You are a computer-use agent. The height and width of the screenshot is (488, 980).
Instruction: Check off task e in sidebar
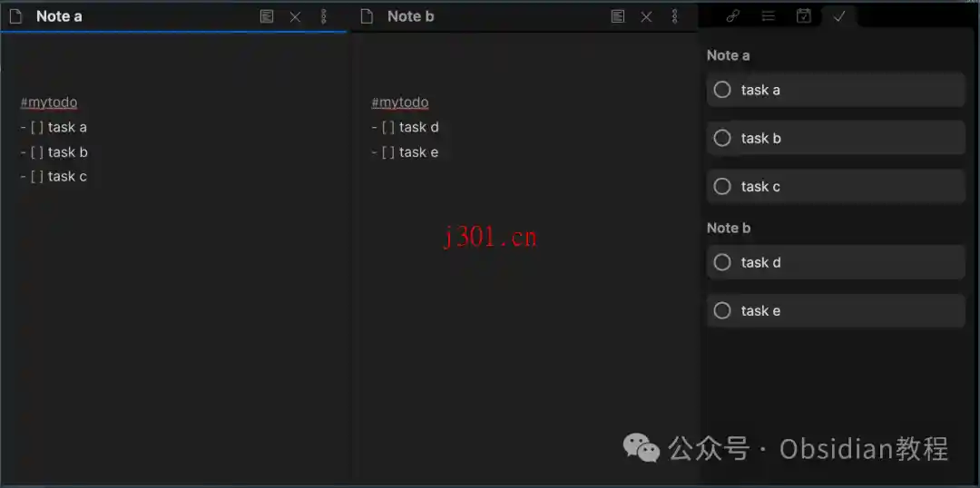(722, 310)
